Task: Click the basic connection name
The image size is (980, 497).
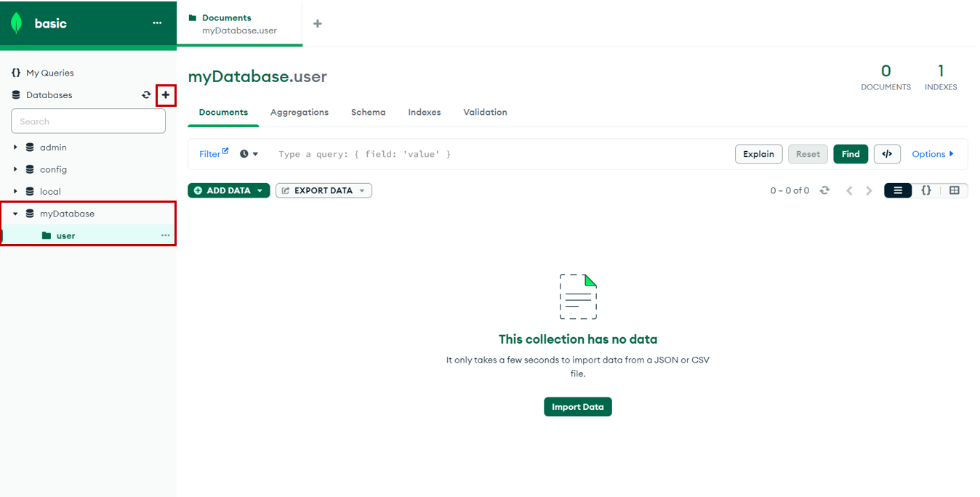Action: (50, 23)
